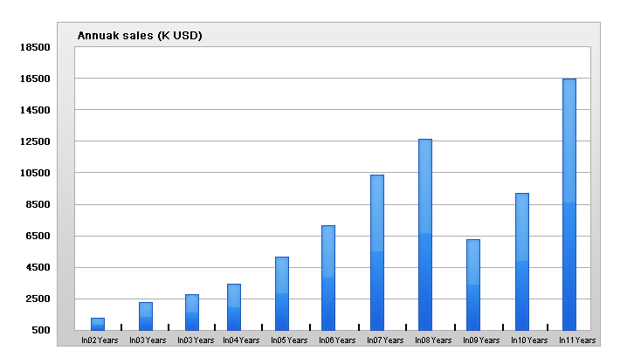Click the In10 Years x-axis label
The height and width of the screenshot is (364, 641).
pos(529,339)
